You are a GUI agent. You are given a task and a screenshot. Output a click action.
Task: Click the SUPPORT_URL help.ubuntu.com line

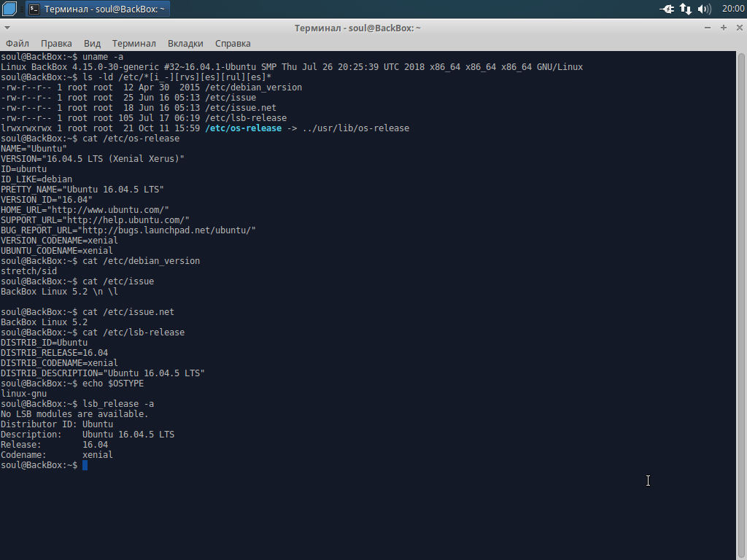(x=95, y=220)
